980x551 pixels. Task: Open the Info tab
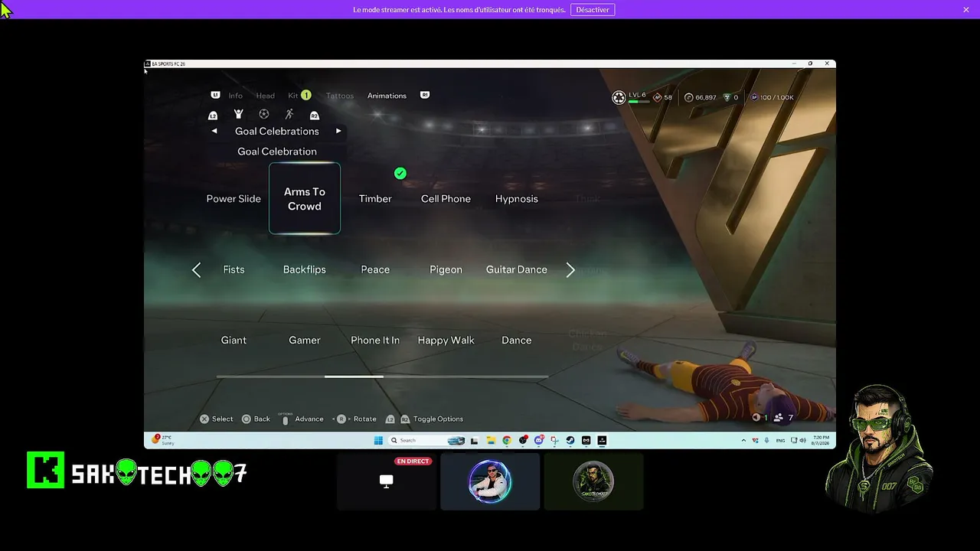(x=235, y=96)
